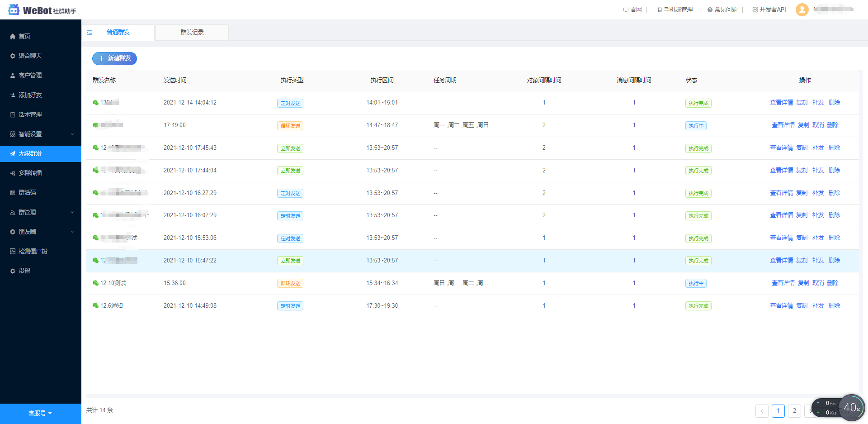Click 取消 for the 12.10测试 task
Image resolution: width=868 pixels, height=424 pixels.
point(818,283)
